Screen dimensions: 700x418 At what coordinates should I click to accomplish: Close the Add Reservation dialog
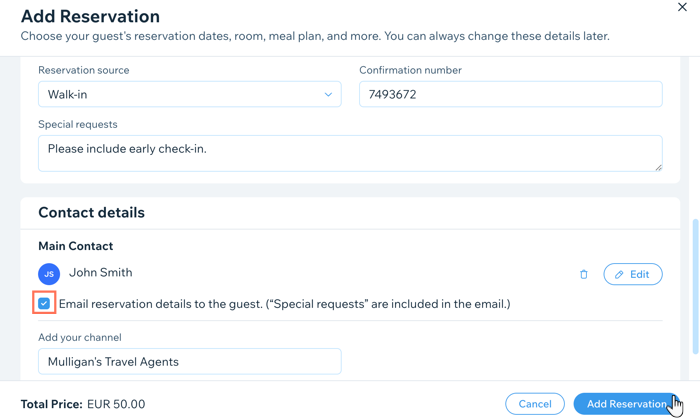coord(682,7)
